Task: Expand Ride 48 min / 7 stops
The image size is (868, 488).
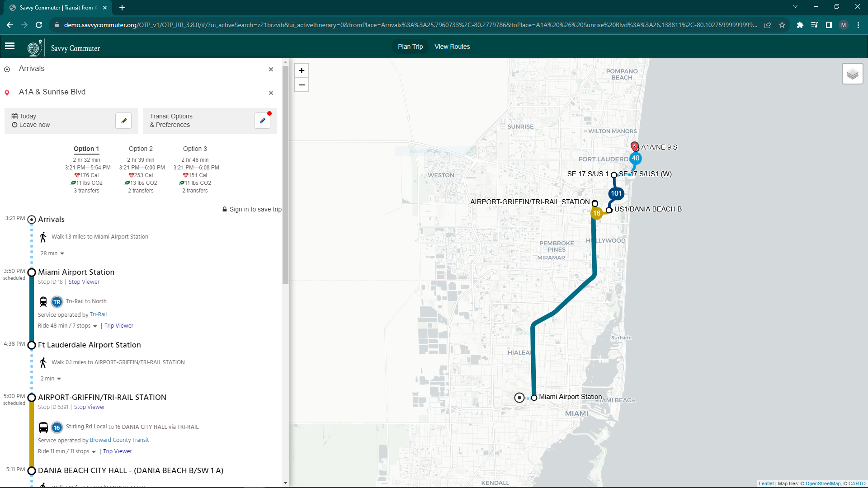Action: [x=68, y=326]
